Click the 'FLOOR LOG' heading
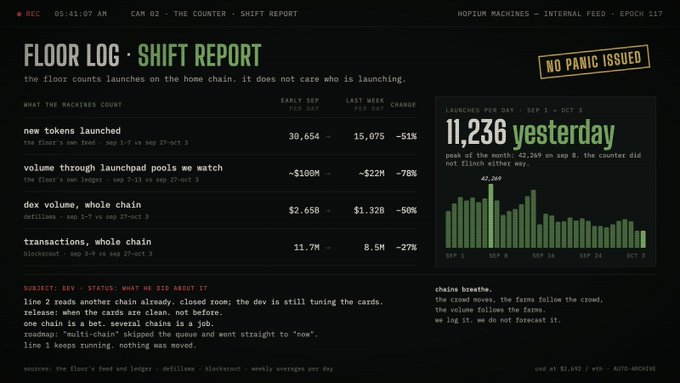The height and width of the screenshot is (383, 680). (72, 56)
